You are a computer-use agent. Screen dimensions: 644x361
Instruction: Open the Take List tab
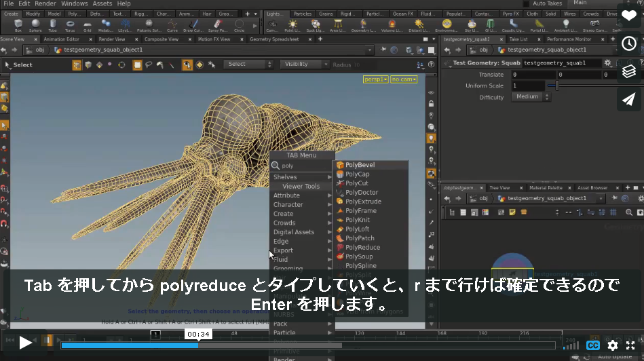pos(518,39)
